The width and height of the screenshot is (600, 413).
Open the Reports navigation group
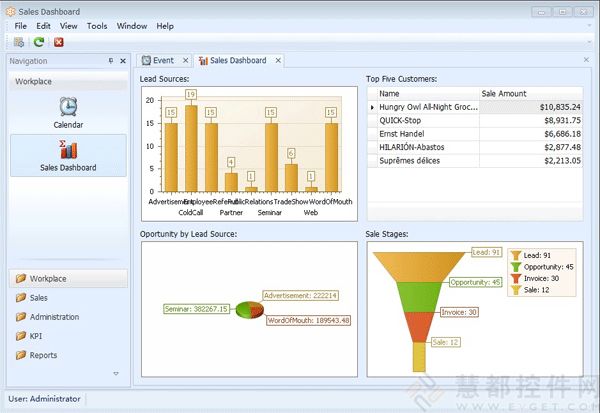coord(43,355)
